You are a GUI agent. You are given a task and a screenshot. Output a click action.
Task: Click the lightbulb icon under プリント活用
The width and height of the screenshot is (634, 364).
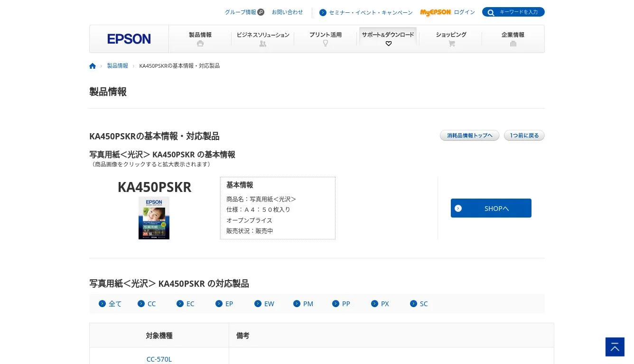(x=326, y=43)
